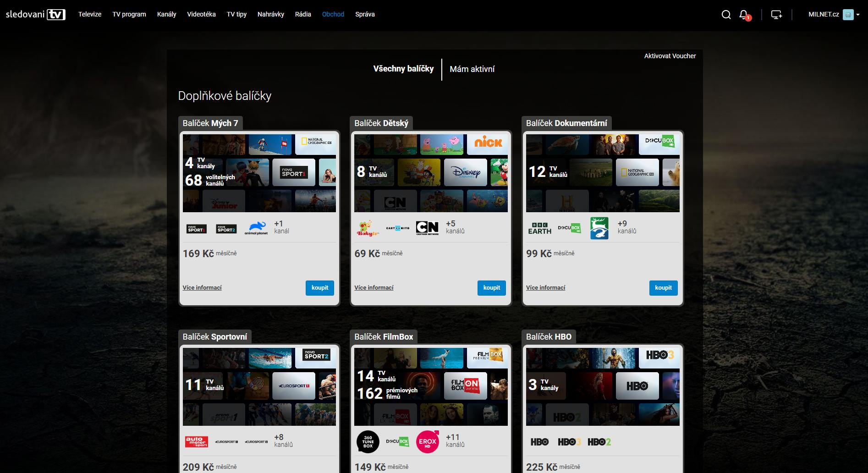
Task: Click the Mých 7 package preview image
Action: click(259, 173)
